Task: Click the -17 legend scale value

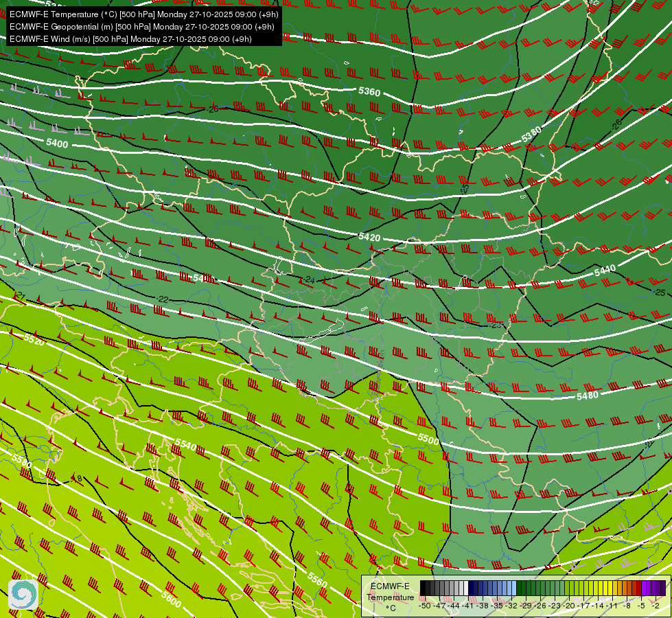Action: [583, 606]
